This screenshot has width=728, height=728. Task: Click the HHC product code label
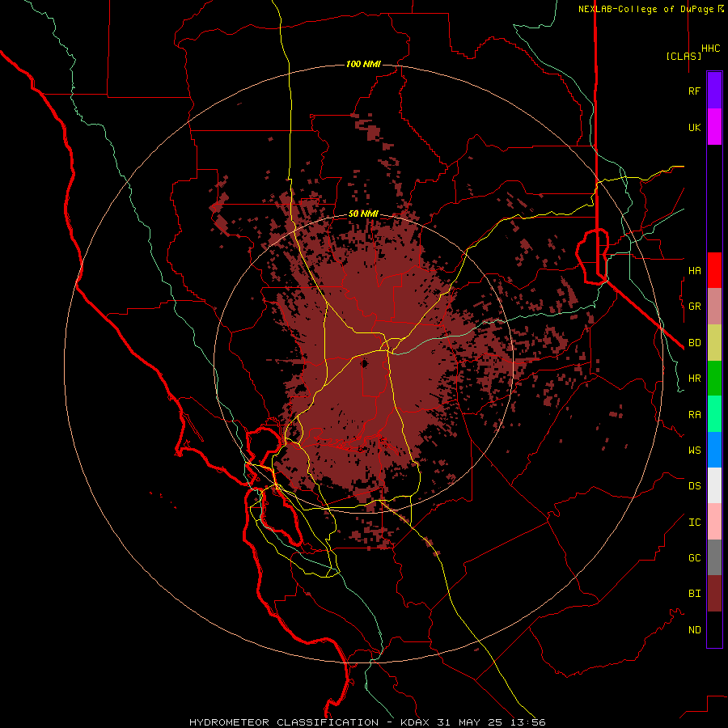click(710, 49)
